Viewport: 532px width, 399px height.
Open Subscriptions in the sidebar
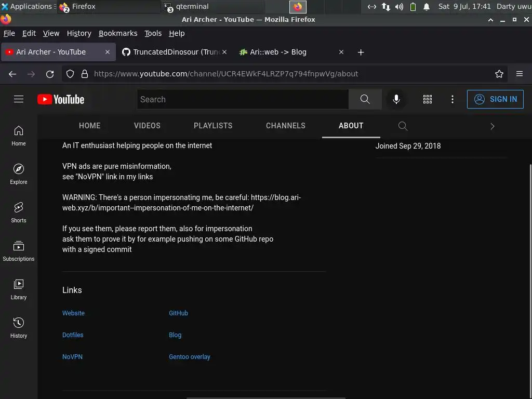tap(19, 251)
